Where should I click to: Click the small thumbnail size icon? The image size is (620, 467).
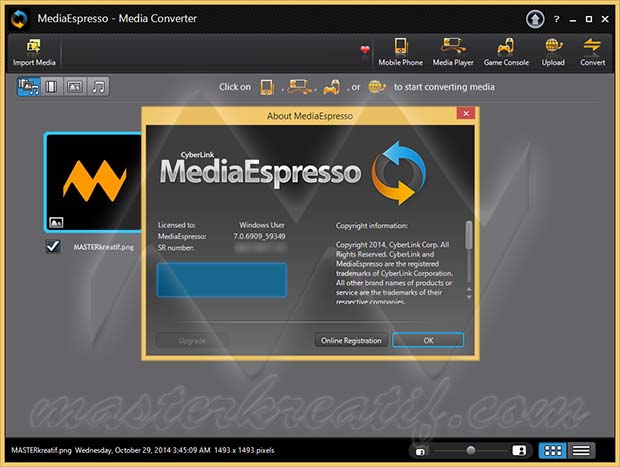click(420, 451)
